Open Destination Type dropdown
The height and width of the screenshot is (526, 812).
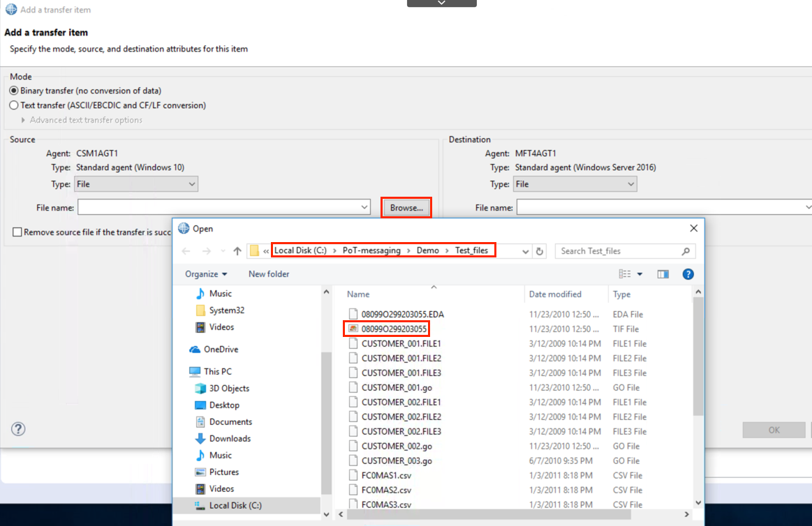[575, 184]
